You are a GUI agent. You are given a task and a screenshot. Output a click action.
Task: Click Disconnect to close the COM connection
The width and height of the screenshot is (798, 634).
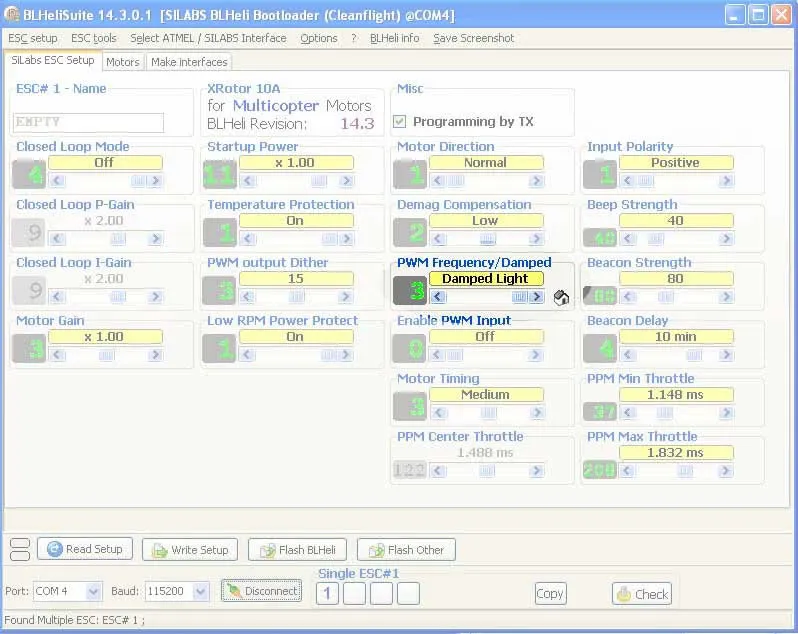(261, 591)
